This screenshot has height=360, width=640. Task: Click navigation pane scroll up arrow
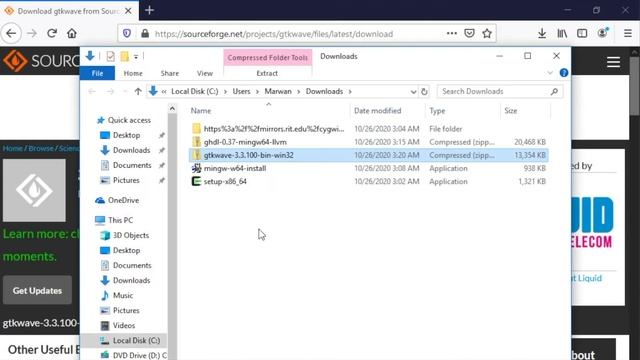click(172, 109)
